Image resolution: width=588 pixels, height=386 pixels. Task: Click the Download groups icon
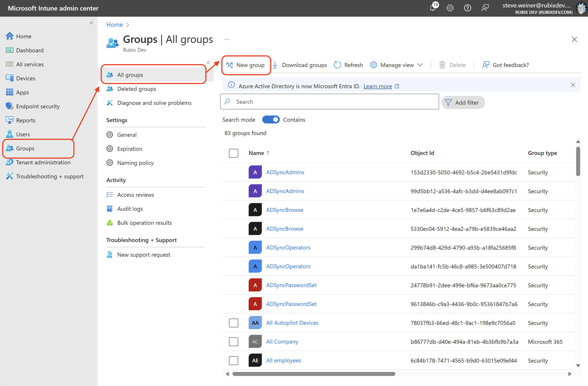[x=275, y=65]
